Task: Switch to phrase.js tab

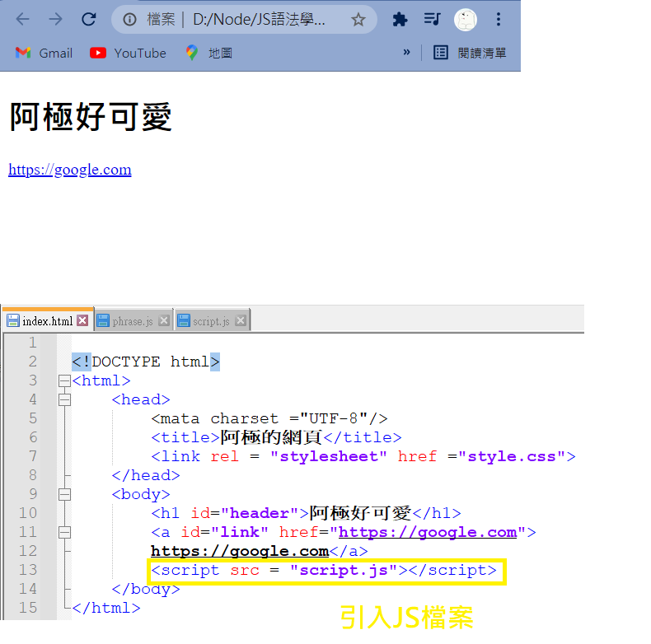Action: 133,320
